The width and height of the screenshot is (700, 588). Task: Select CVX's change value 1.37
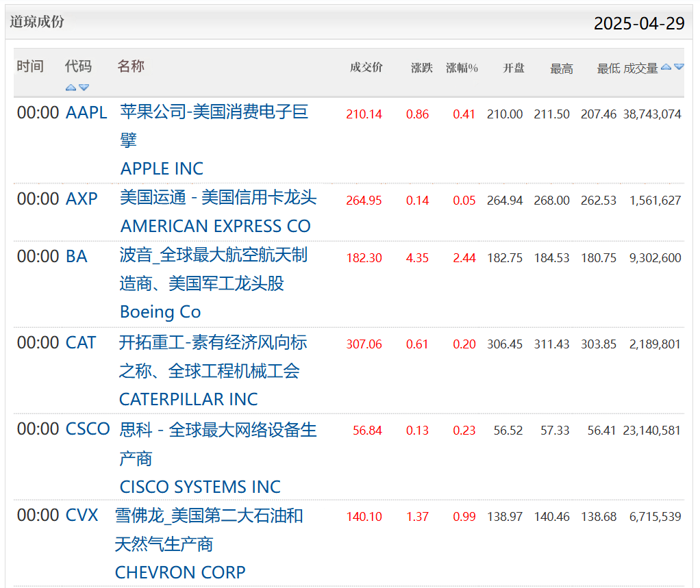point(417,517)
